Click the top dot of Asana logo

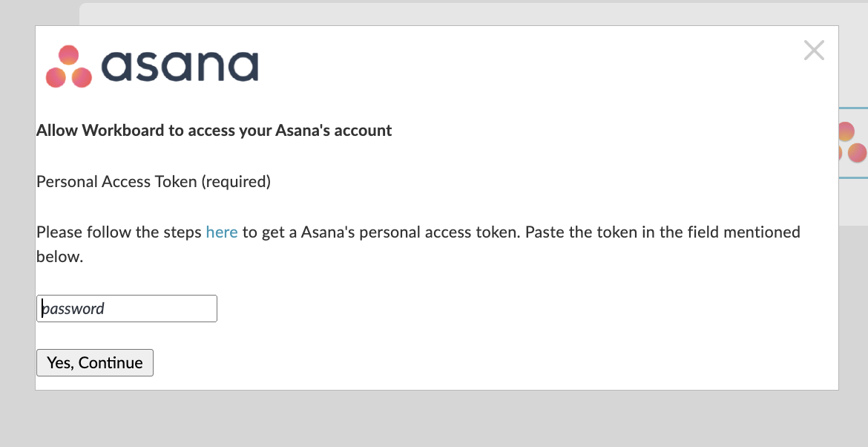69,55
